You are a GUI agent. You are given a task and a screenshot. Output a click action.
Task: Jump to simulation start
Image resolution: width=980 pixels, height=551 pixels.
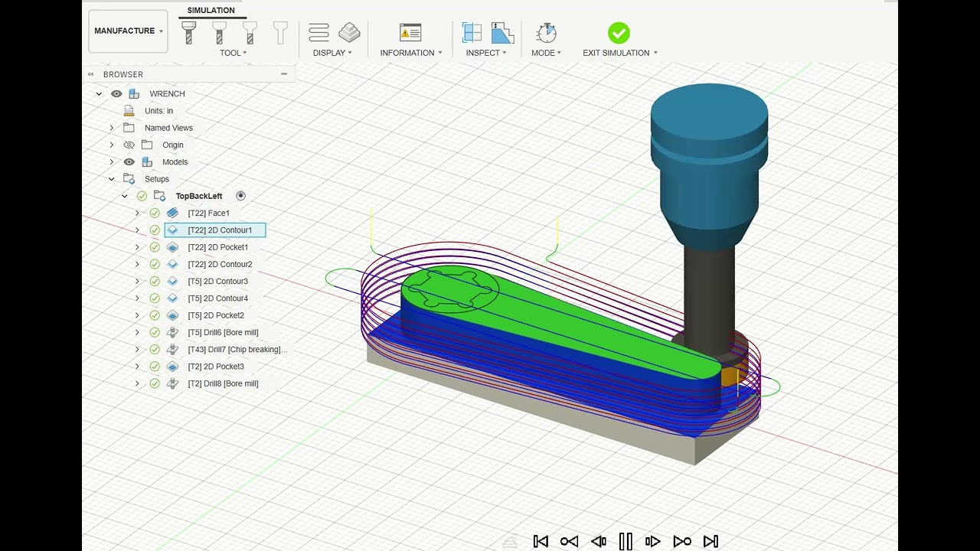pyautogui.click(x=541, y=541)
